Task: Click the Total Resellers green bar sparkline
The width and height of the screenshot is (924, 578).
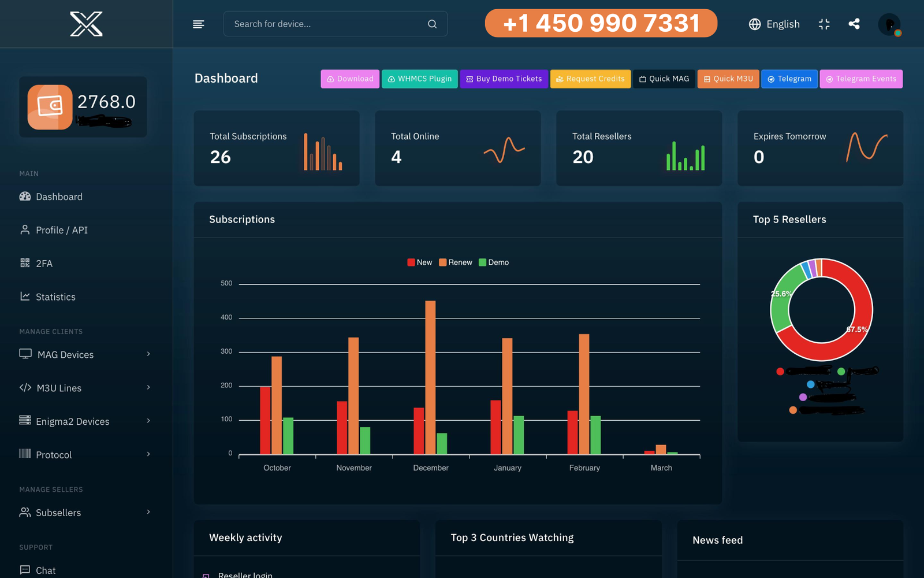Action: (x=685, y=156)
